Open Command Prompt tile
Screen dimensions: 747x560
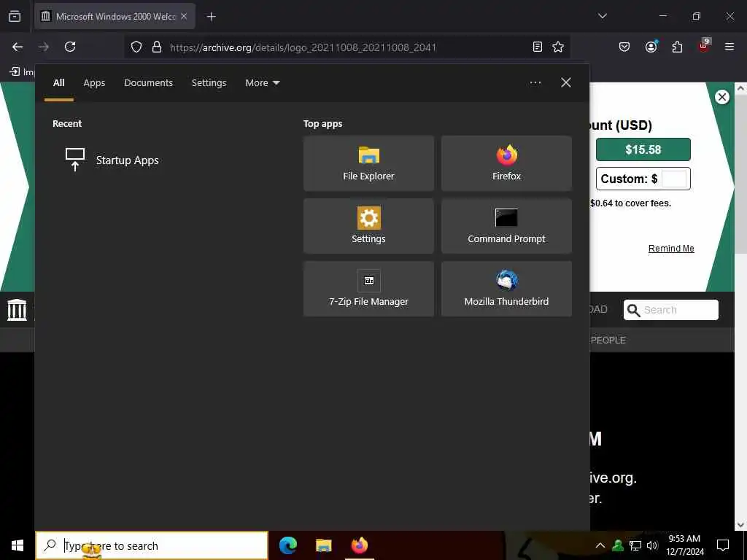[506, 226]
